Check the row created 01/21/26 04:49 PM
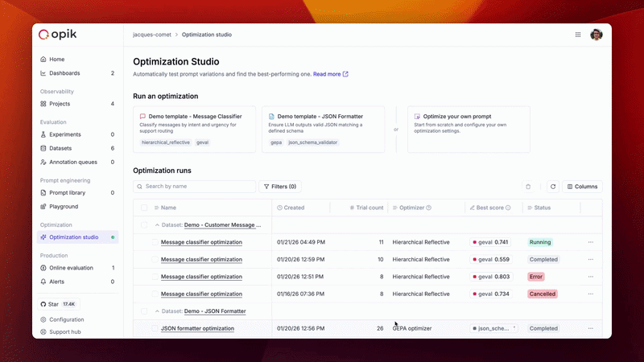Screen dimensions: 644x362 155,242
